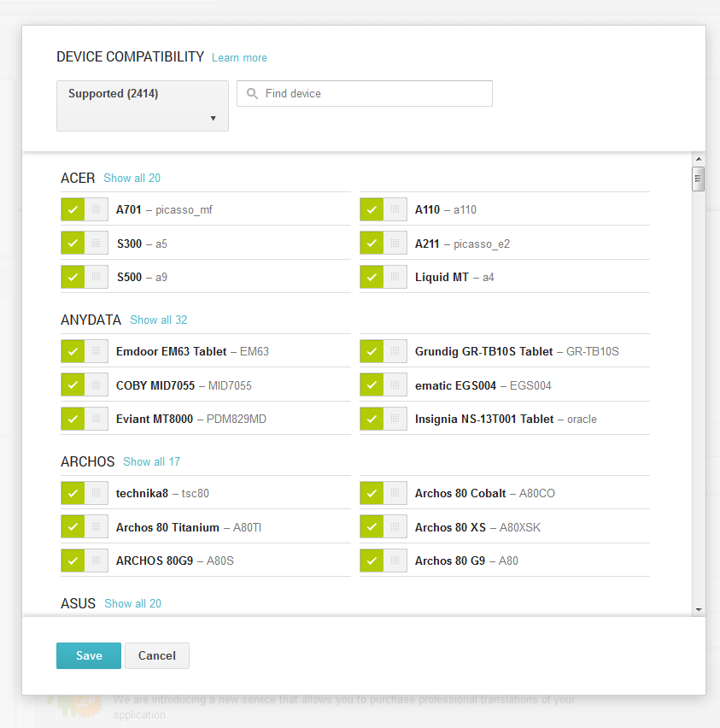
Task: Click the grip handle on technika8 toggle
Action: click(x=97, y=493)
